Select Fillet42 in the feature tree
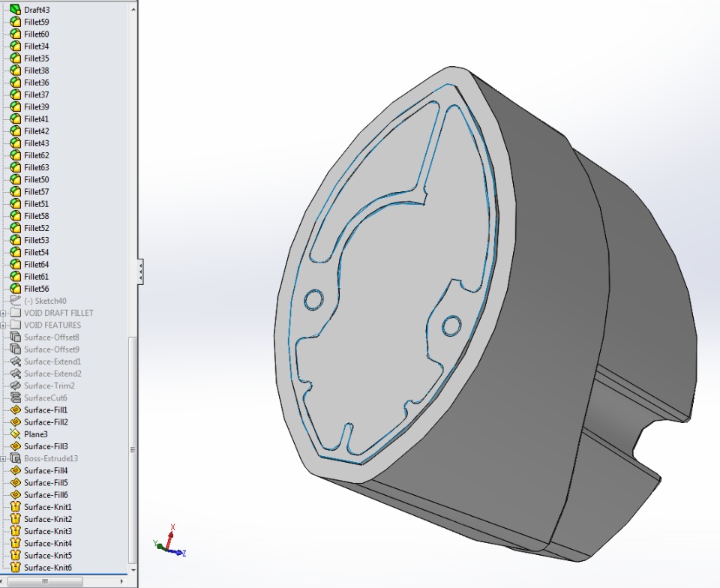 (37, 130)
